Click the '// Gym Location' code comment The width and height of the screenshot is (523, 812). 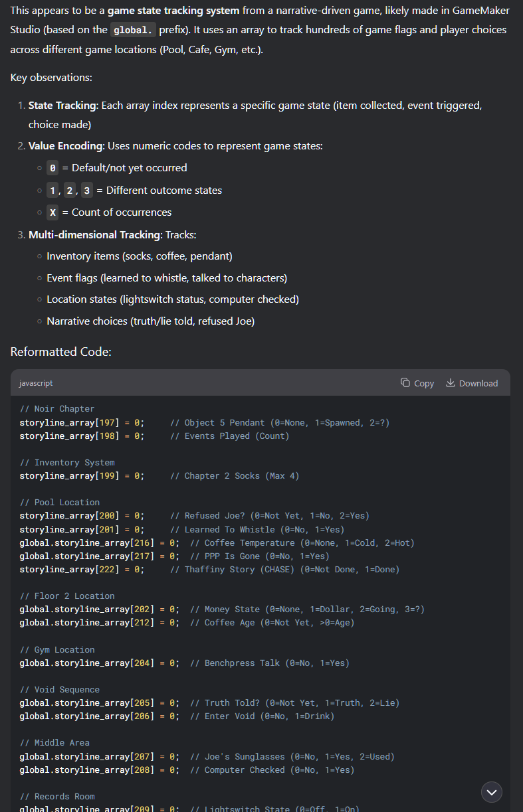click(57, 650)
